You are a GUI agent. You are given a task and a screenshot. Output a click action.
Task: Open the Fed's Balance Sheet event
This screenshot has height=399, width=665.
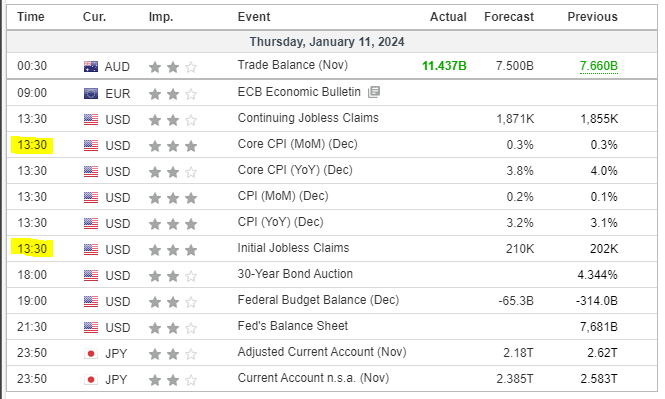293,326
